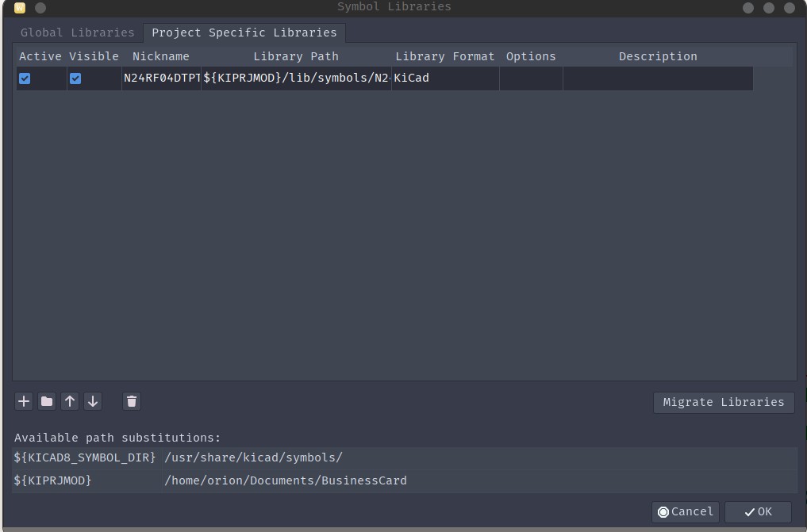Viewport: 807px width, 532px height.
Task: Click the /home/orion/Documents/BusinessCard path value
Action: click(x=286, y=480)
